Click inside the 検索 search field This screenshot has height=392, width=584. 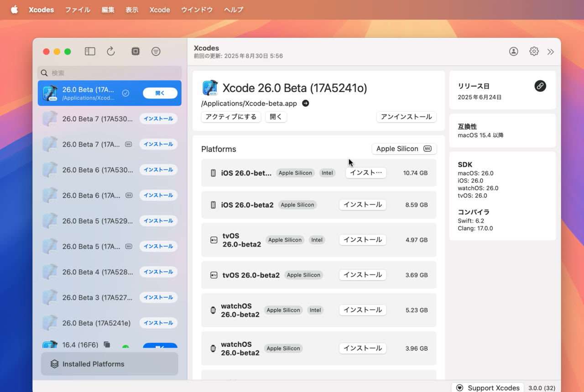pos(109,73)
